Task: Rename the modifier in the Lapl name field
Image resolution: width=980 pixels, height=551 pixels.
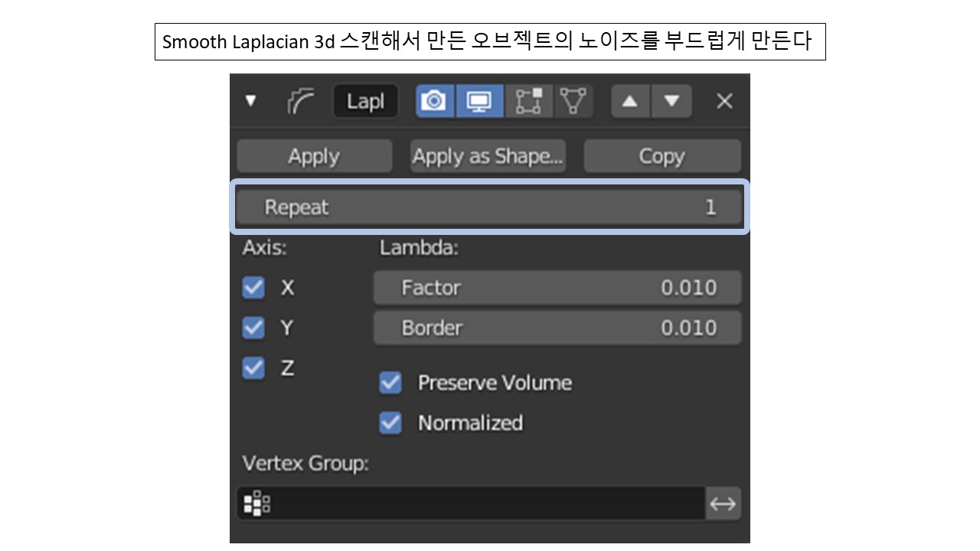Action: click(x=365, y=100)
